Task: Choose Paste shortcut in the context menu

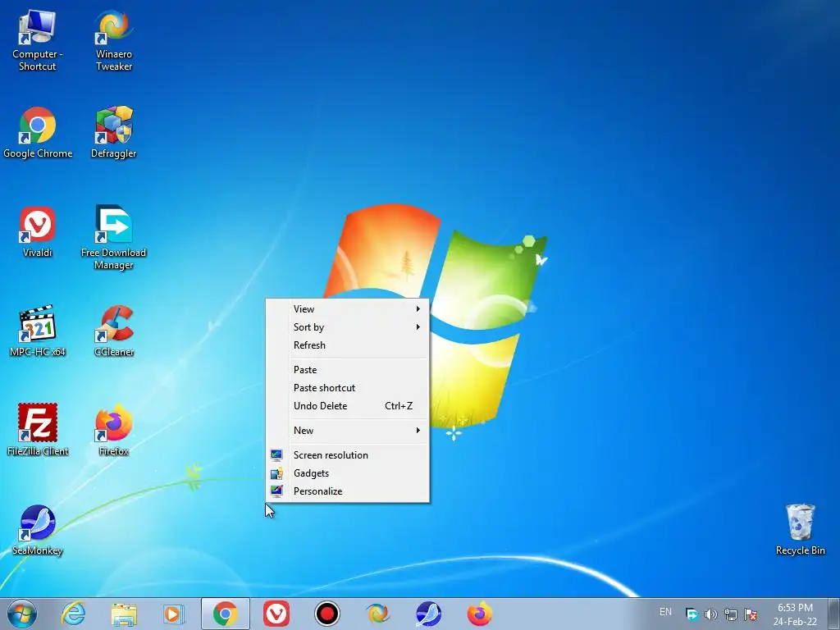Action: 348,388
